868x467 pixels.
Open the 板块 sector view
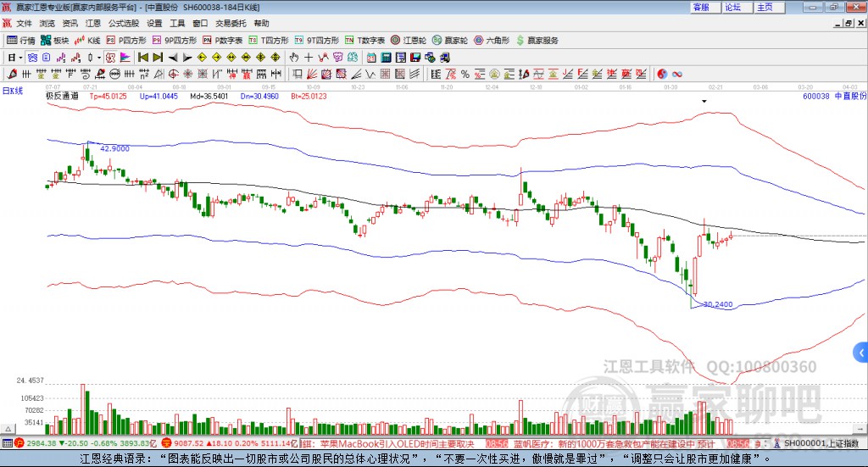tap(54, 40)
